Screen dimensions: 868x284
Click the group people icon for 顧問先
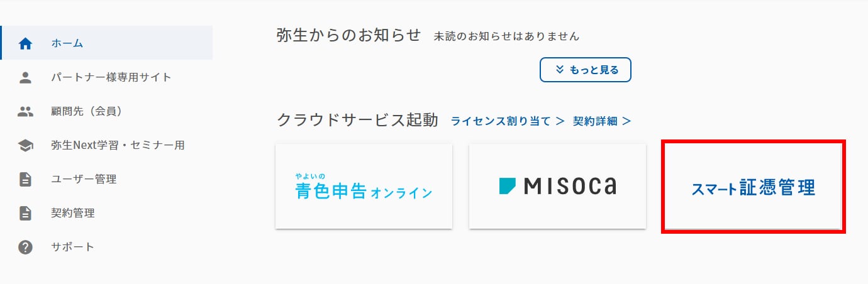pyautogui.click(x=26, y=111)
